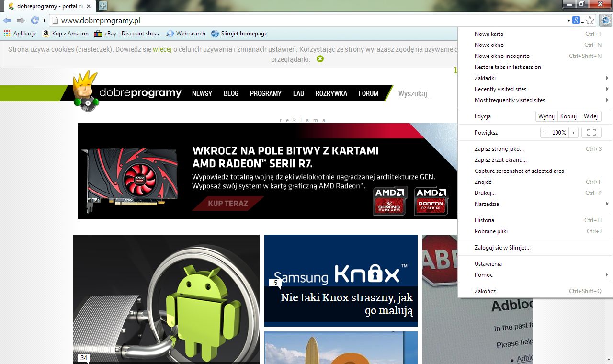
Task: Open the Android robot article thumbnail
Action: click(166, 299)
